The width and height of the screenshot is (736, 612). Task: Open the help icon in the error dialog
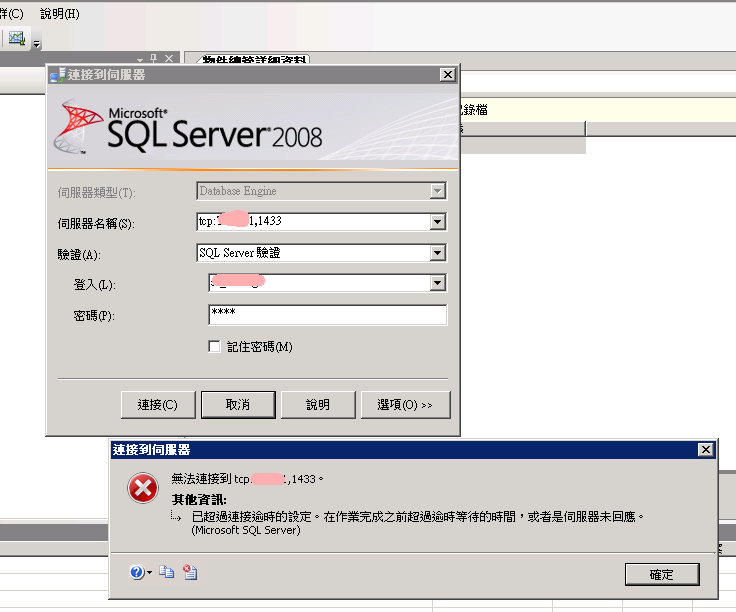(x=137, y=572)
